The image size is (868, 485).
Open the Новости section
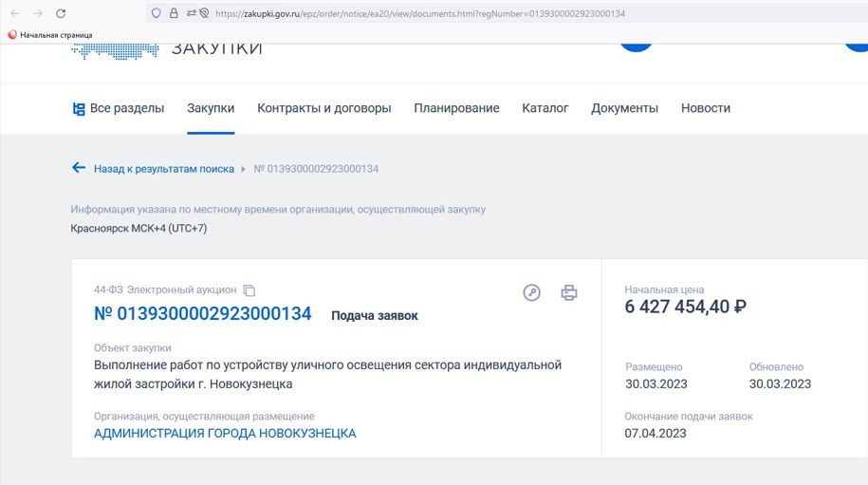click(705, 108)
